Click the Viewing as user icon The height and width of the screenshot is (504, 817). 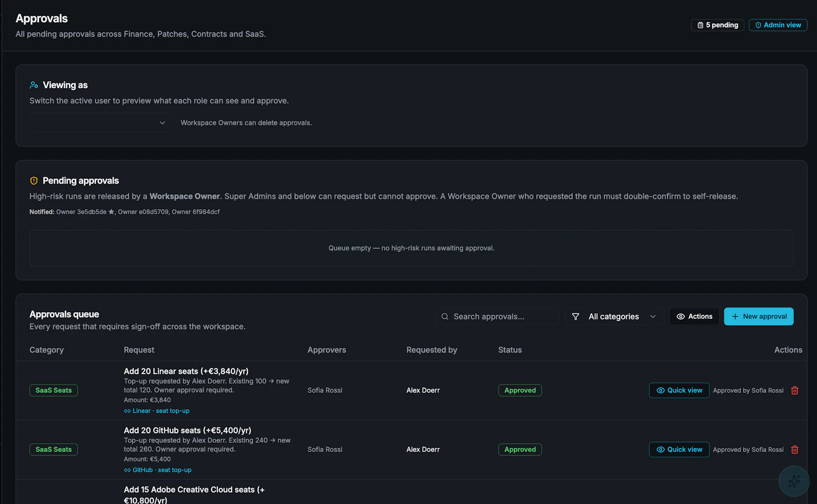tap(34, 85)
